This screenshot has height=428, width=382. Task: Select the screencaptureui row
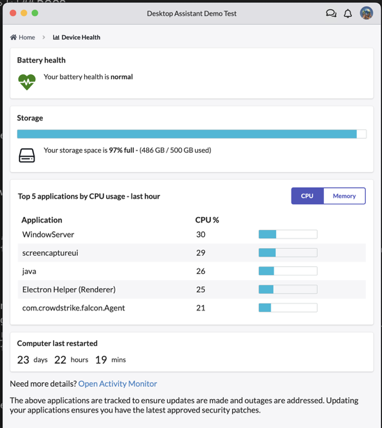pos(192,253)
